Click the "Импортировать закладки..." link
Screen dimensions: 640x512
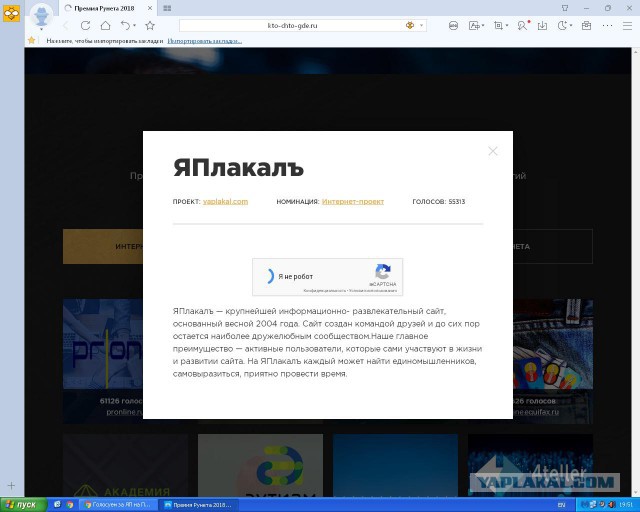pos(204,41)
